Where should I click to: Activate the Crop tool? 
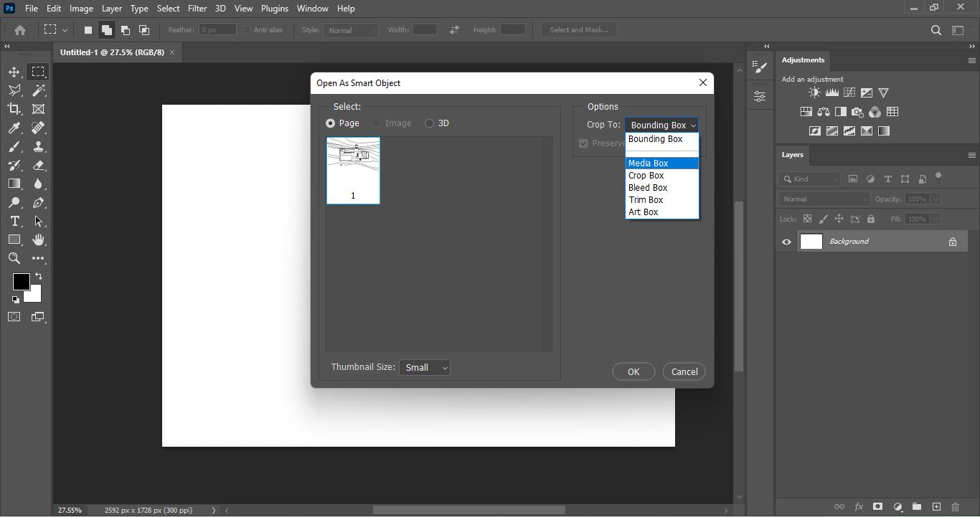[x=14, y=109]
